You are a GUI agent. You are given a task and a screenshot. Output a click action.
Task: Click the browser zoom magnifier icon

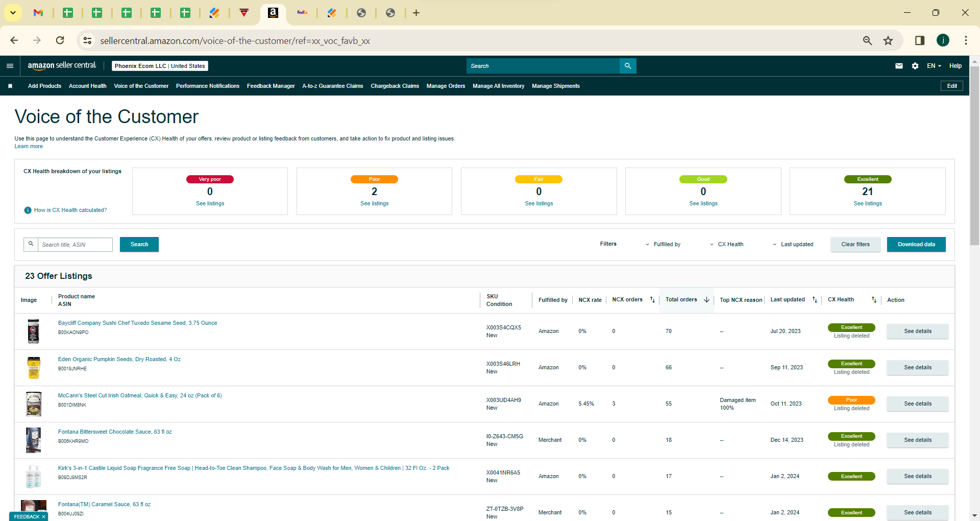[867, 40]
